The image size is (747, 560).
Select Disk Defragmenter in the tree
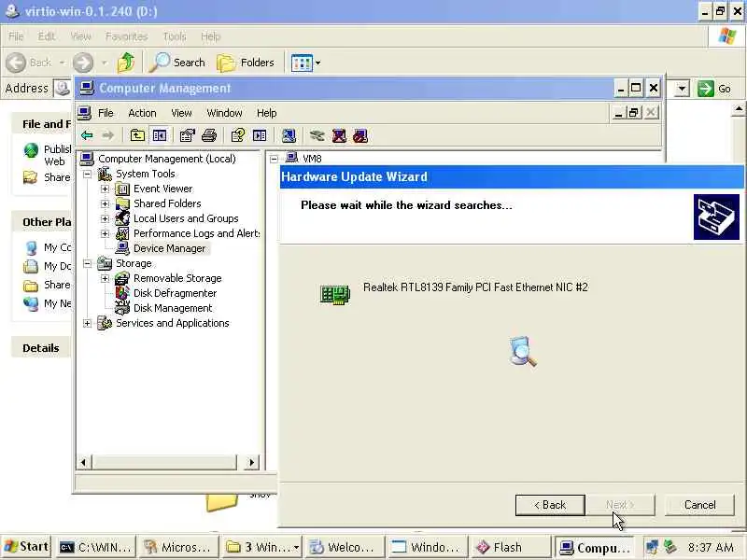coord(175,293)
